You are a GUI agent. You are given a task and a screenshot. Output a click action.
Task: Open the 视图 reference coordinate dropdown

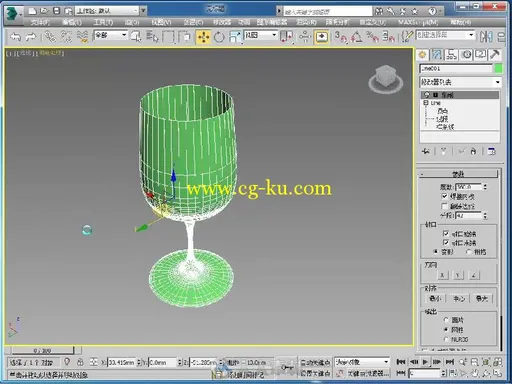(261, 35)
